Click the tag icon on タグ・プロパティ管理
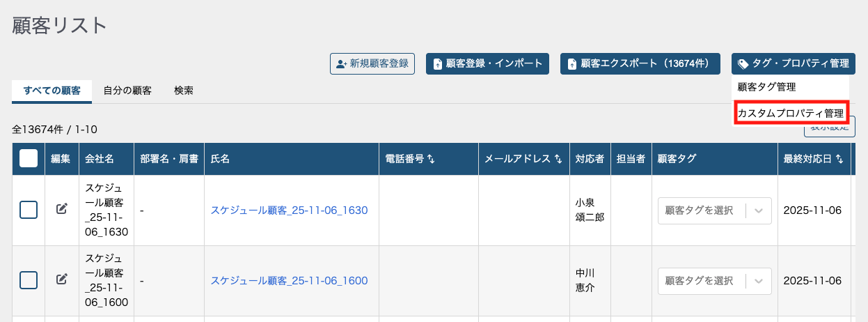Image resolution: width=868 pixels, height=322 pixels. 743,63
